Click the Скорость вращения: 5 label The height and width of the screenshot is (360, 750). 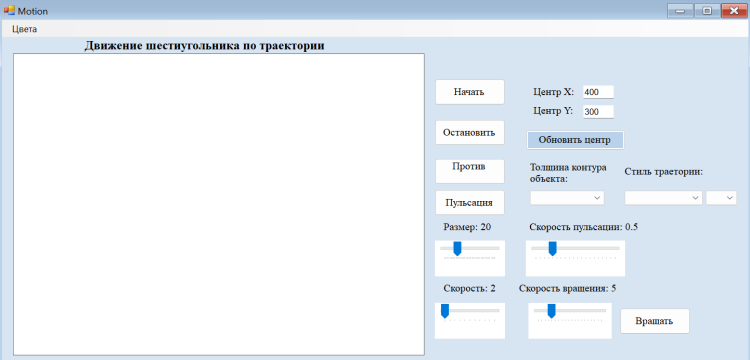click(567, 288)
